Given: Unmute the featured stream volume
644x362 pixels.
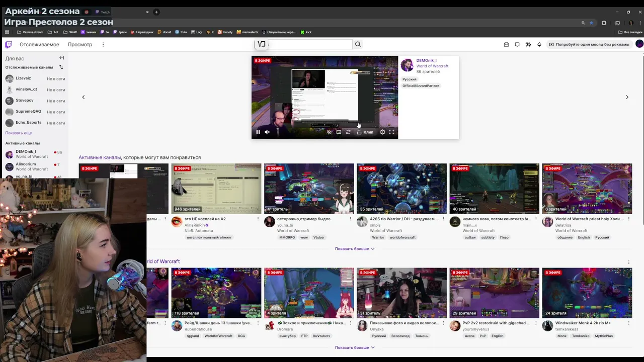Looking at the screenshot, I should coord(267,132).
